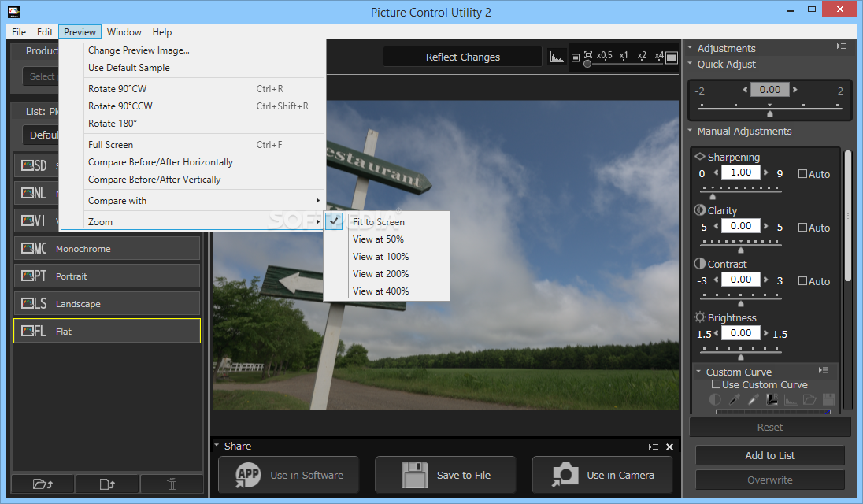Click the Clarity value input field
This screenshot has width=863, height=504.
click(741, 225)
